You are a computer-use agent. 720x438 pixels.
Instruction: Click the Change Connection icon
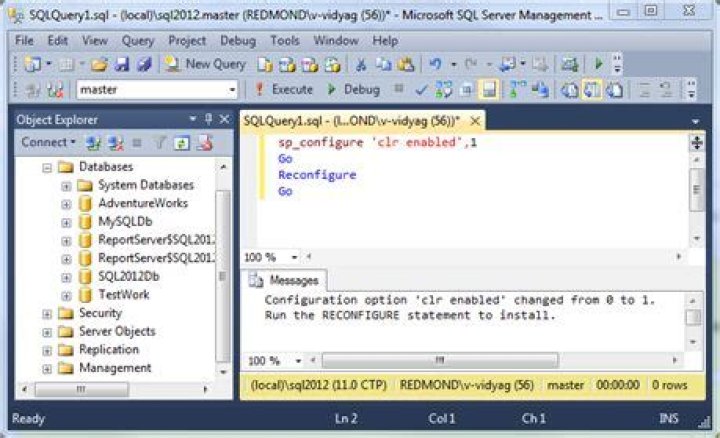(56, 90)
